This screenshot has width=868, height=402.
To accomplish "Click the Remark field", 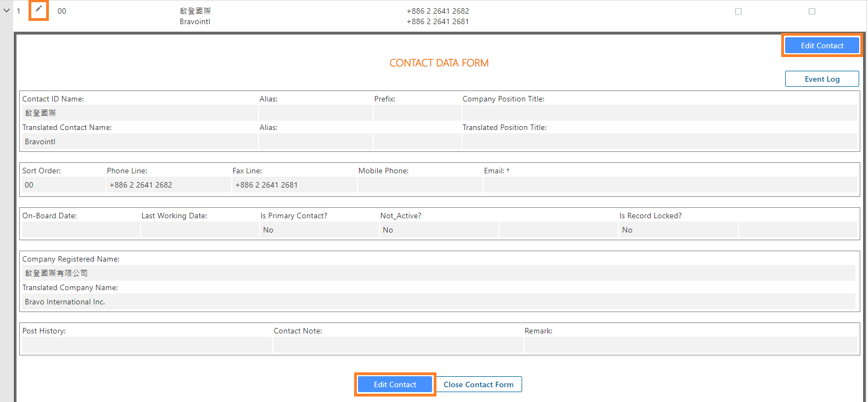I will pyautogui.click(x=690, y=345).
